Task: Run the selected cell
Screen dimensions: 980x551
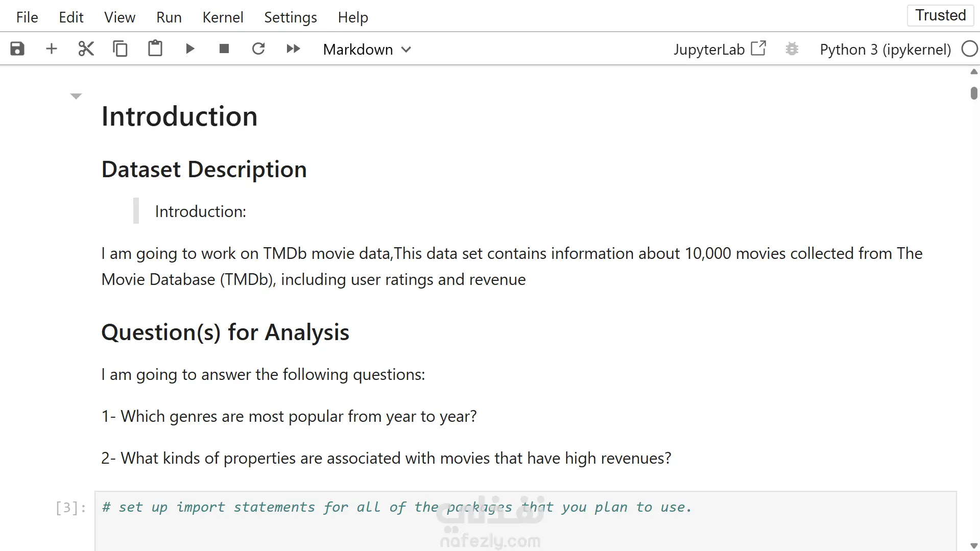Action: pyautogui.click(x=190, y=49)
